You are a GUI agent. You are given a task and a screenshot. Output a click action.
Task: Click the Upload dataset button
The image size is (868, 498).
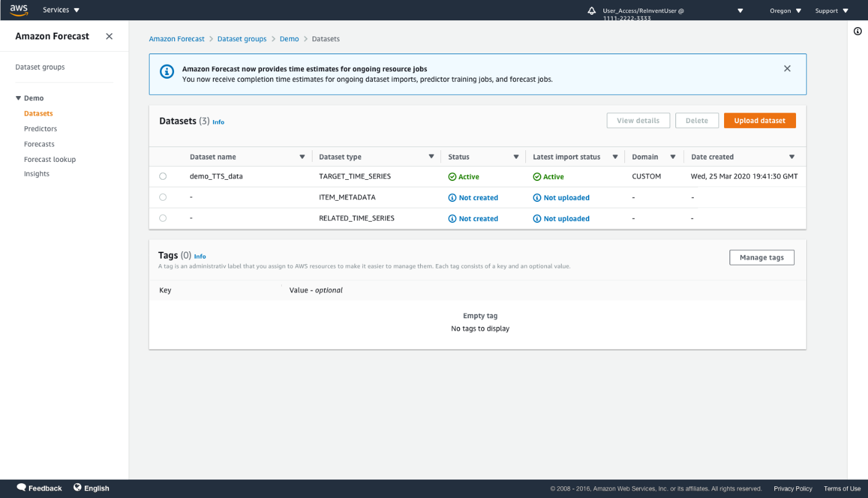760,121
